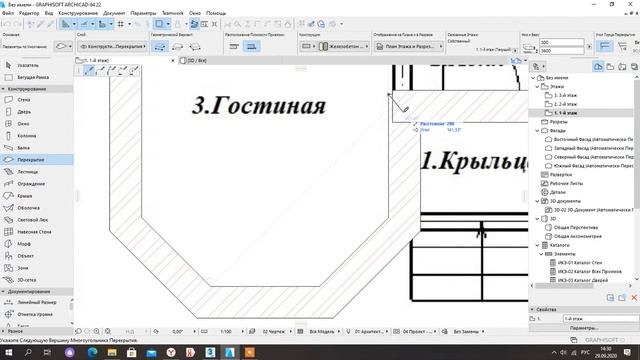This screenshot has width=640, height=360.
Task: Select the Отметка Уровня level dimension tool
Action: coord(35,314)
